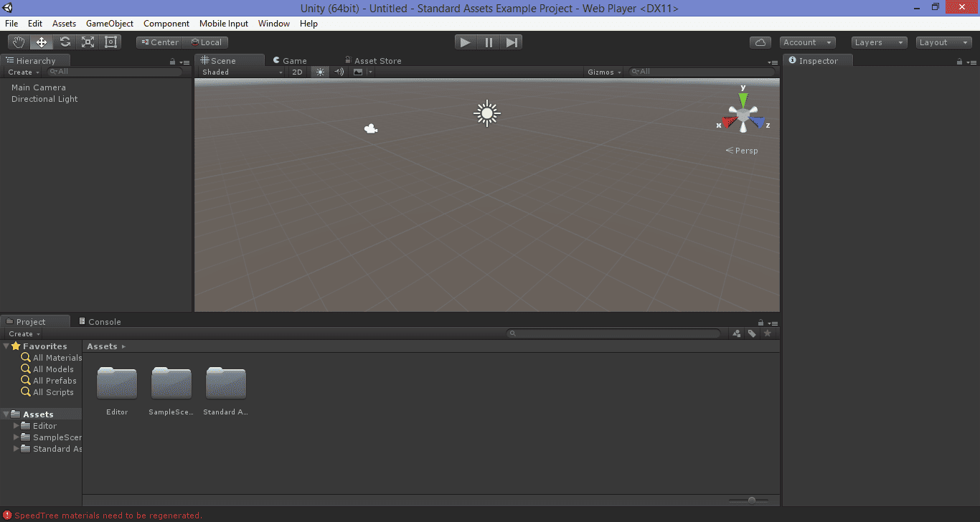
Task: Collapse the Favorites section
Action: [x=6, y=346]
